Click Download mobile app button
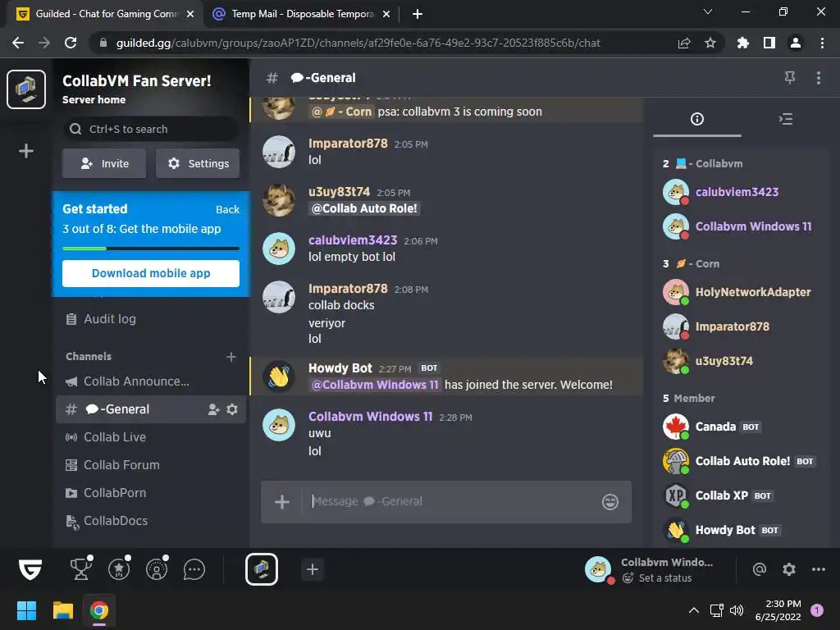 (x=151, y=273)
